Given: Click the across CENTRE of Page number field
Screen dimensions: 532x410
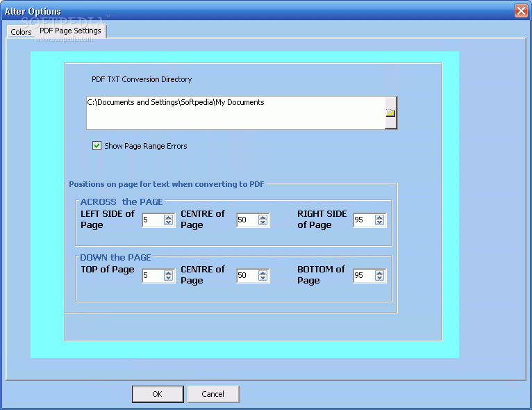Looking at the screenshot, I should (x=247, y=220).
